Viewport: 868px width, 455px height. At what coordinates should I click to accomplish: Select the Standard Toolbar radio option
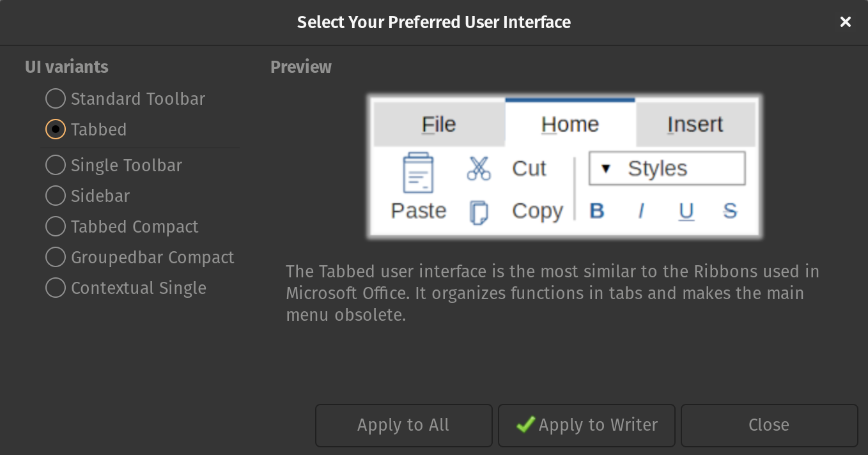[x=56, y=98]
